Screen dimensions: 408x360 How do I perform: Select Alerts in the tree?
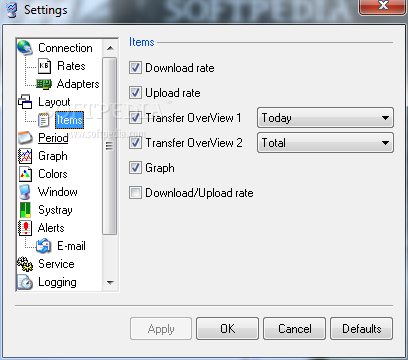pos(51,228)
